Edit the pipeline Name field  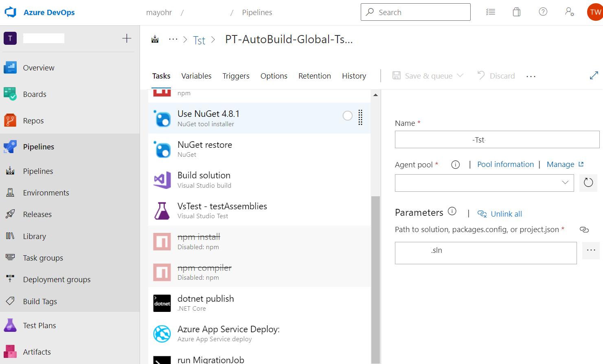(x=497, y=140)
